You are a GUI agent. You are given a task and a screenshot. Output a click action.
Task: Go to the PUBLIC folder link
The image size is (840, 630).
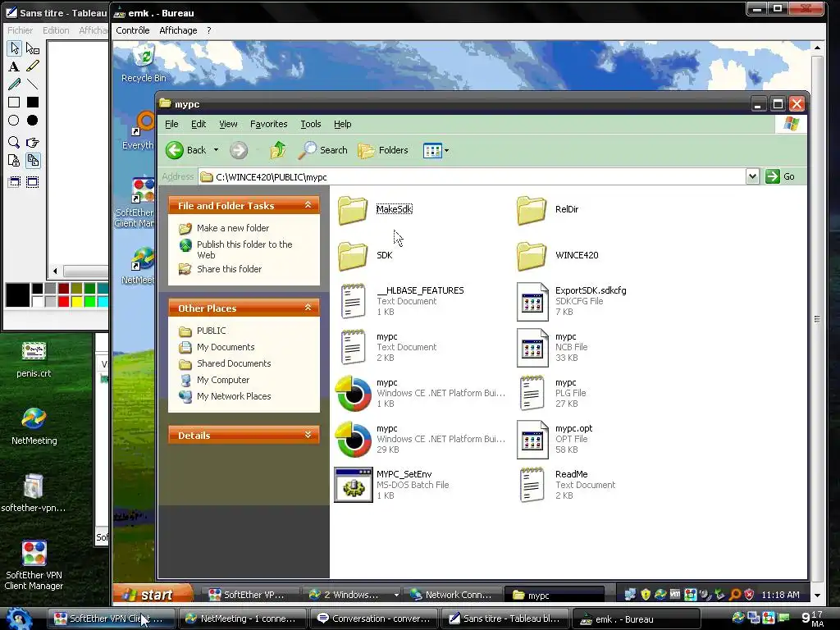(211, 331)
